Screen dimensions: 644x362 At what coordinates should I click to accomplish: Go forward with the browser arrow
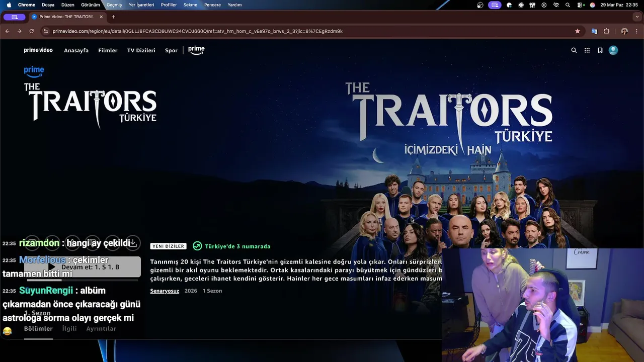(x=19, y=31)
